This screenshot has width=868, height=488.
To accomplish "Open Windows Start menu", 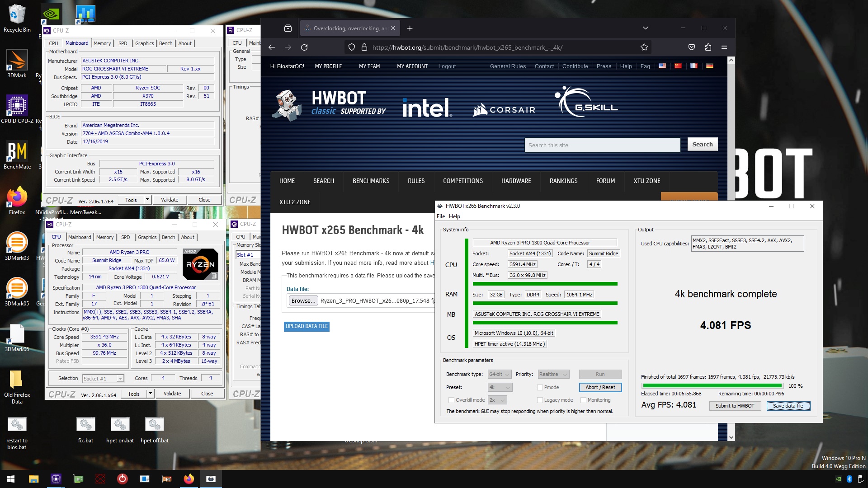I will [x=11, y=479].
